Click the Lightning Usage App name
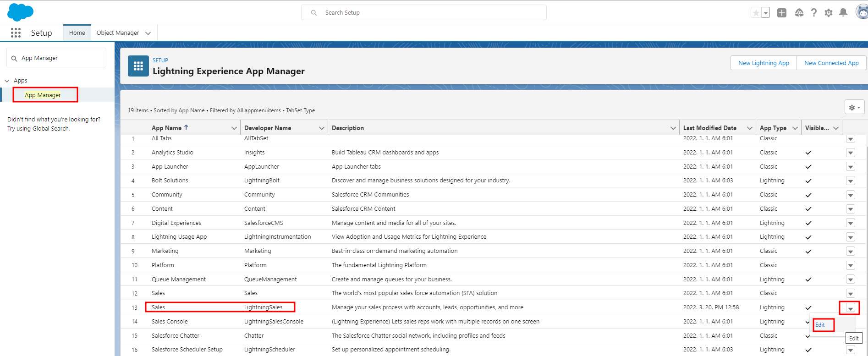Image resolution: width=868 pixels, height=356 pixels. (179, 237)
